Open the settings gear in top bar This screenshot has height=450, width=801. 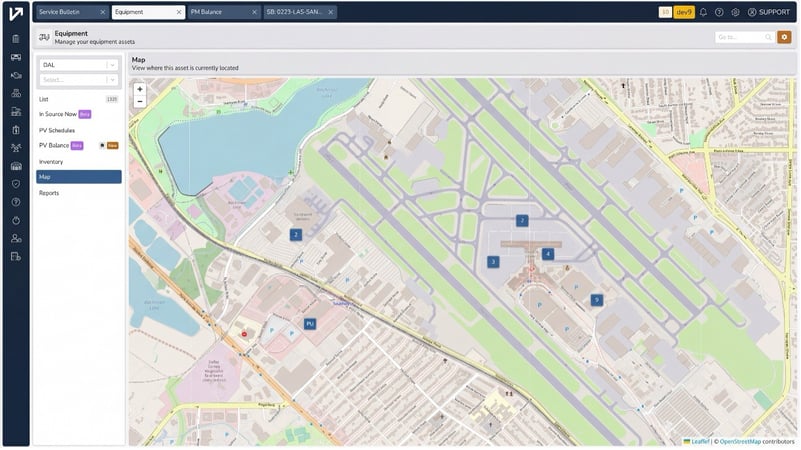(735, 12)
